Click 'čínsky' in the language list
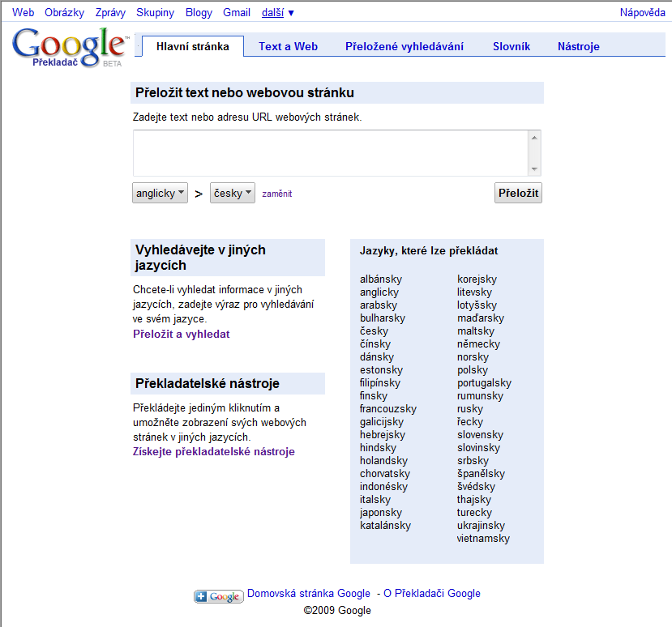The width and height of the screenshot is (672, 627). (375, 344)
